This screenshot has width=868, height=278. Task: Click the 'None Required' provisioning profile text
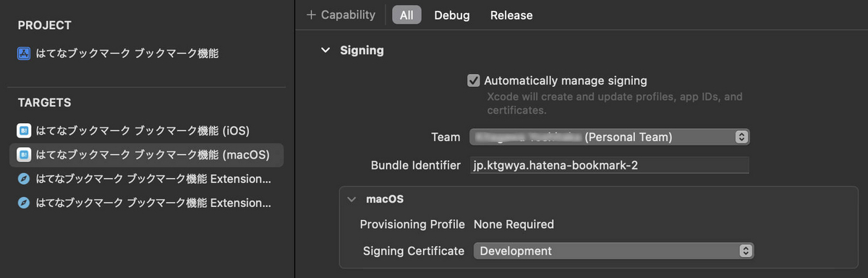[514, 224]
